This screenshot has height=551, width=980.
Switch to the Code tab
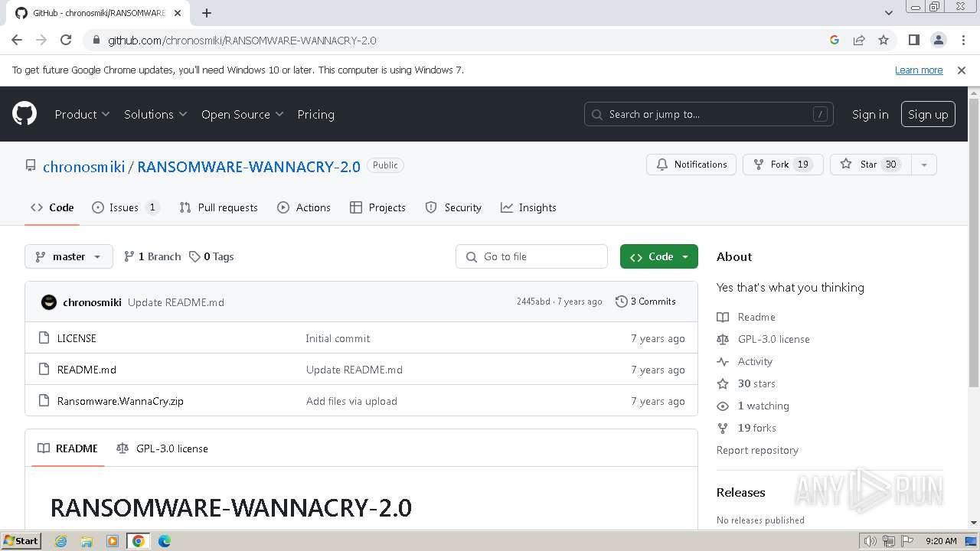click(52, 207)
